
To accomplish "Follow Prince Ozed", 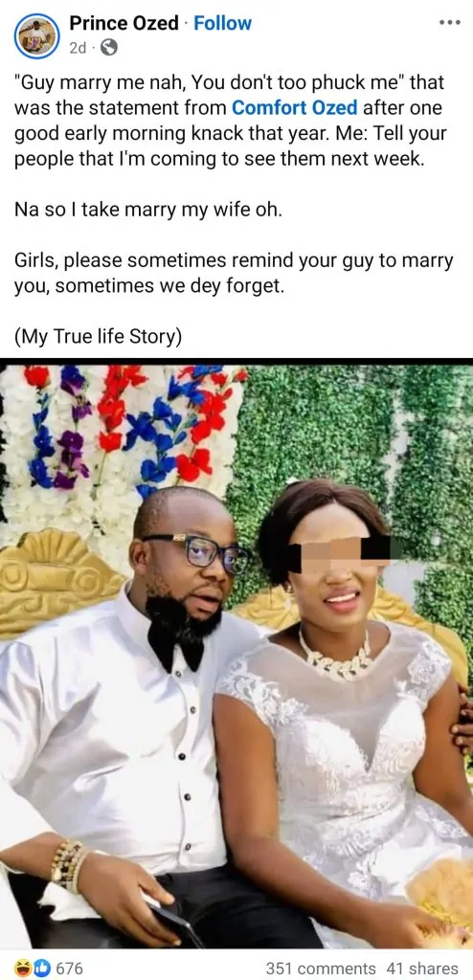I will (223, 23).
